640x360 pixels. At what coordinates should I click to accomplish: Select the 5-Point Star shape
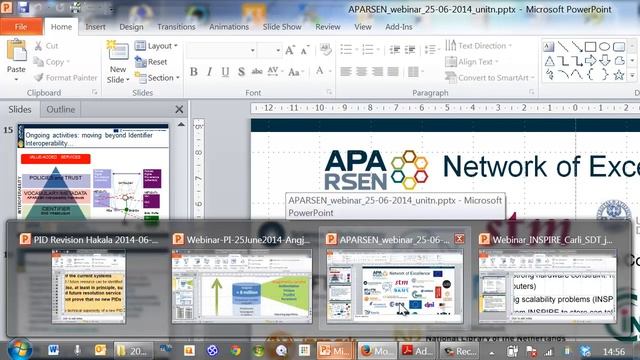[x=619, y=75]
